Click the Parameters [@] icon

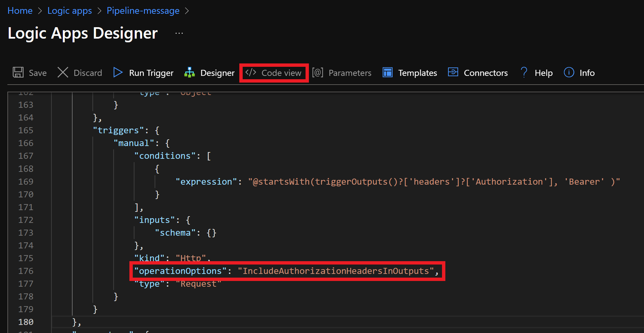(x=318, y=73)
